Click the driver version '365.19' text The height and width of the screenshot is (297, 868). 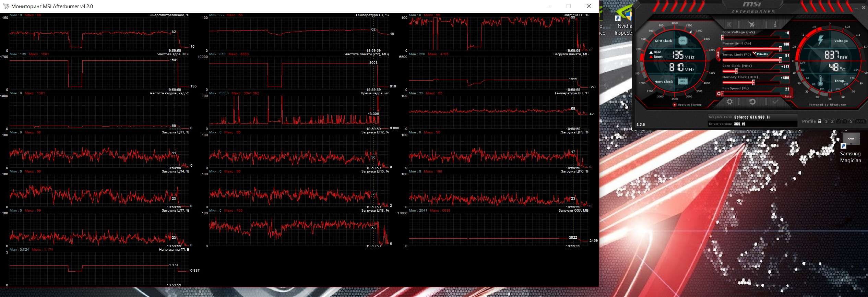tap(739, 124)
